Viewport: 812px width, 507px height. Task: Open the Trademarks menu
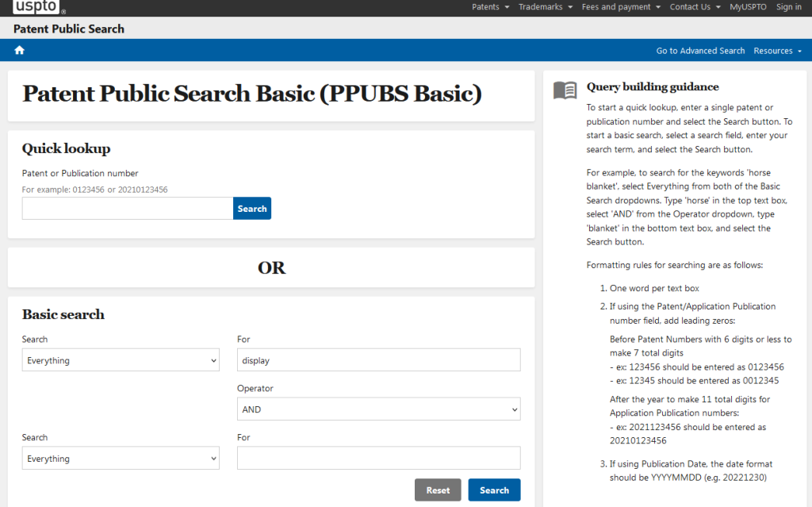(546, 6)
